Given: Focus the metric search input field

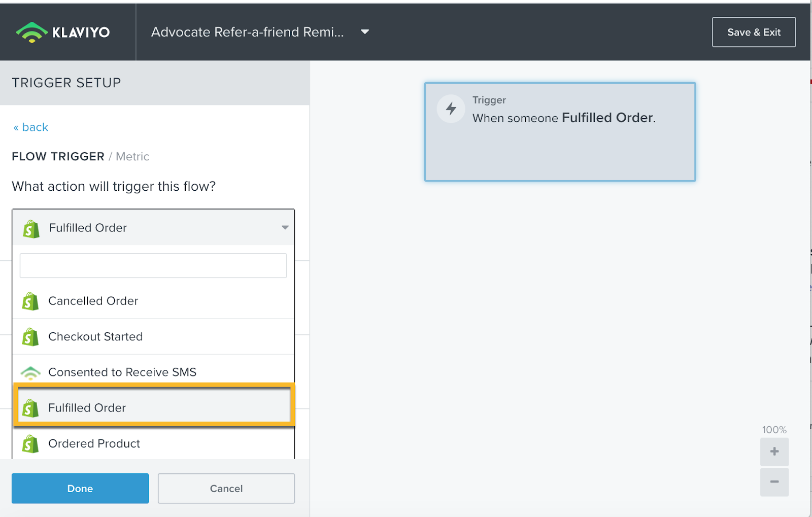Looking at the screenshot, I should pos(153,265).
